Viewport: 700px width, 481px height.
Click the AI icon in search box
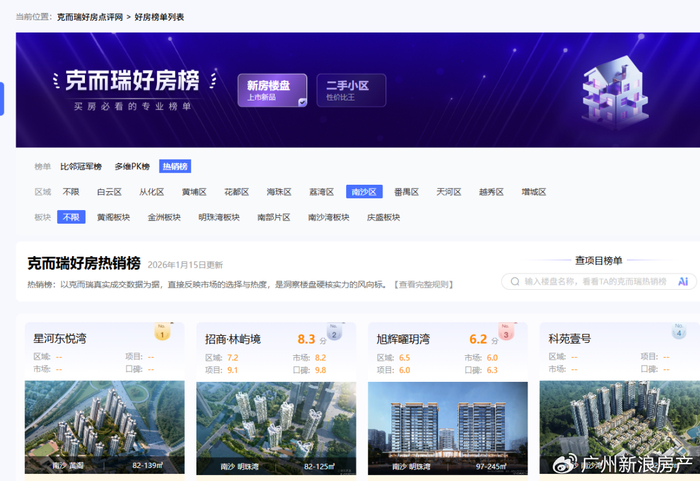pyautogui.click(x=683, y=281)
